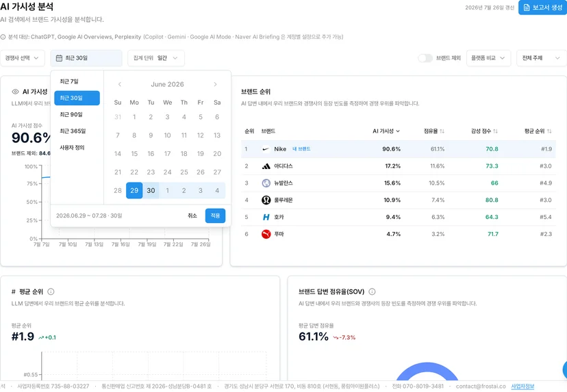Click info icon next to 브랜드 답변 점유율(SOV)
This screenshot has height=392, width=567.
click(x=372, y=291)
